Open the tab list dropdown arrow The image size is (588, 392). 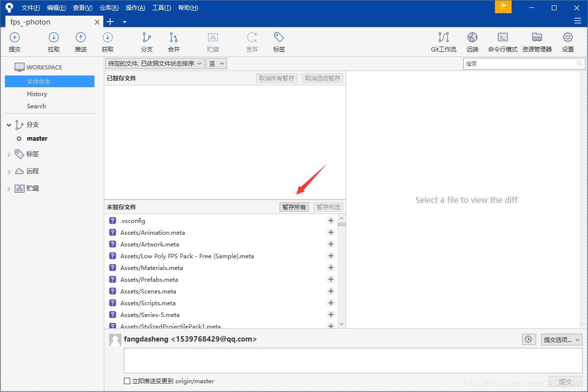pos(125,22)
